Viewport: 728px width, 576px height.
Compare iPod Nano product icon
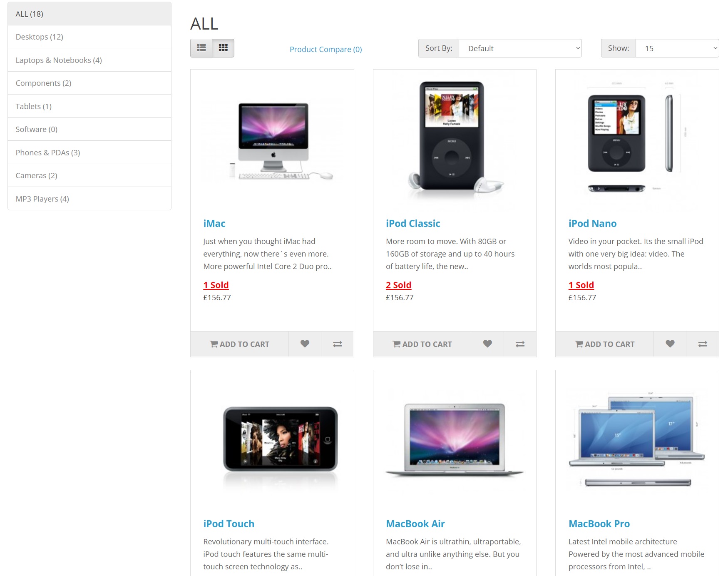click(703, 344)
